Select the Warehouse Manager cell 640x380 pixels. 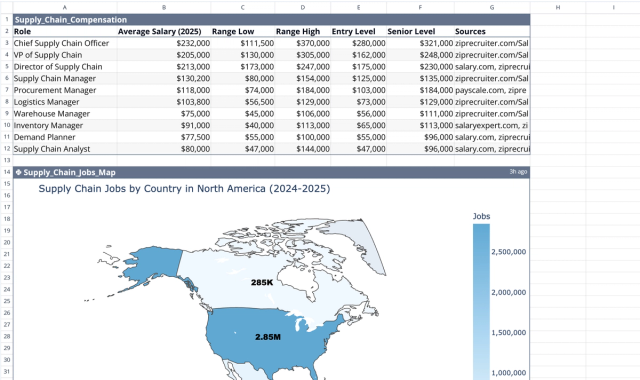[65, 114]
